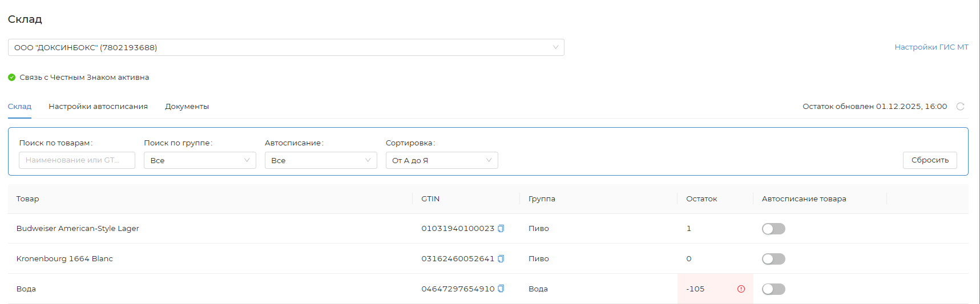Click the green connection status icon
Viewport: 980px width, 304px height.
coord(12,78)
